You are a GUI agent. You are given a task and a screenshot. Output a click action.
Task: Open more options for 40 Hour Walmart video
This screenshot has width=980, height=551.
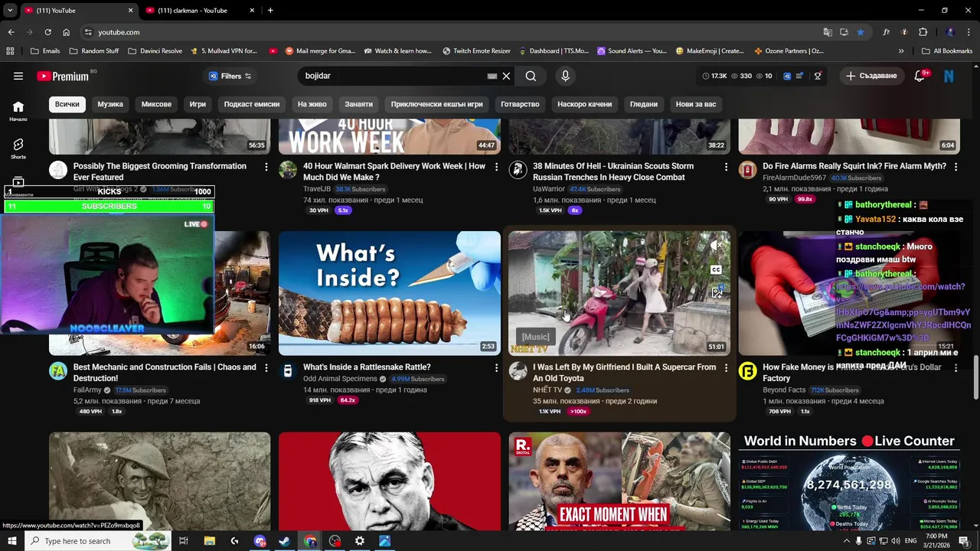pyautogui.click(x=496, y=167)
